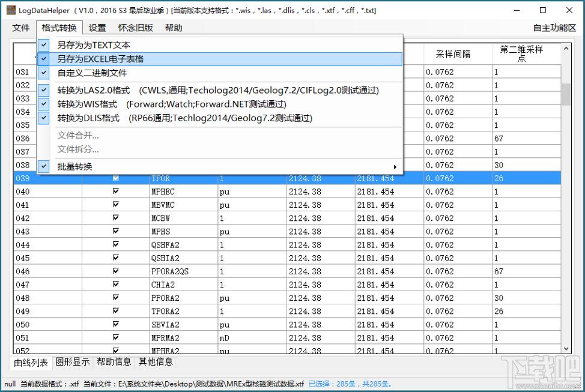Toggle checkbox for curve TPORA2
Screen dimensions: 585x392
pos(116,311)
